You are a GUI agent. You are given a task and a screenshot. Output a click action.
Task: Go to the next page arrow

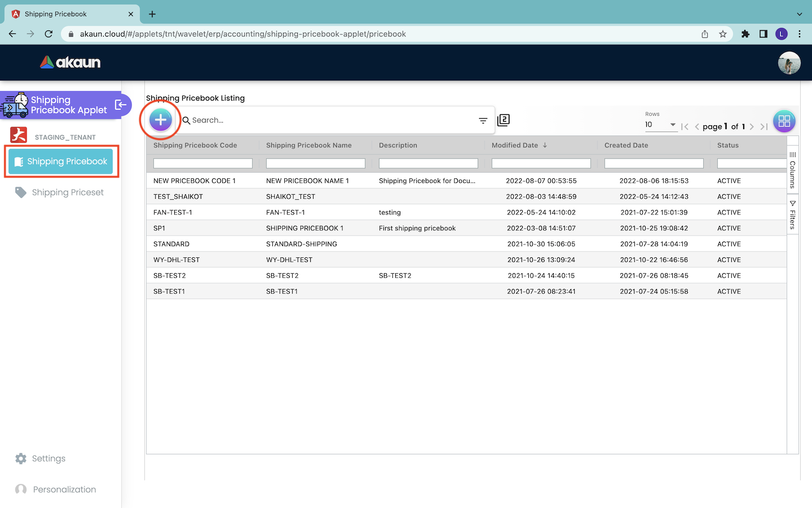pos(752,126)
